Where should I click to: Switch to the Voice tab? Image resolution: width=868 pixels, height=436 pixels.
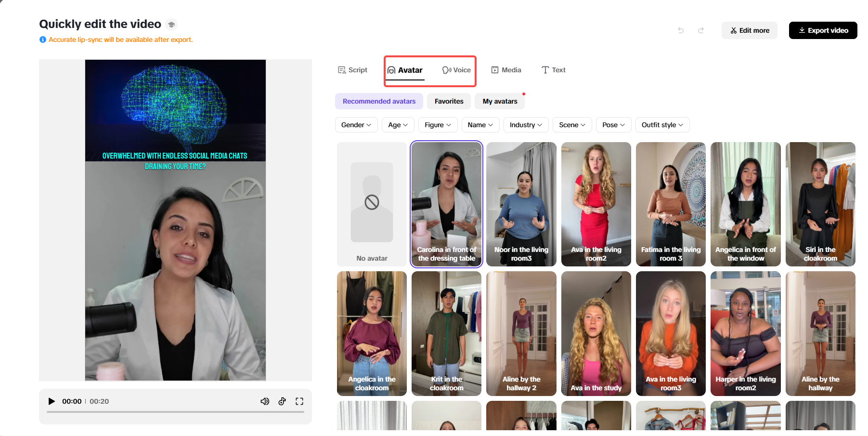click(x=456, y=70)
